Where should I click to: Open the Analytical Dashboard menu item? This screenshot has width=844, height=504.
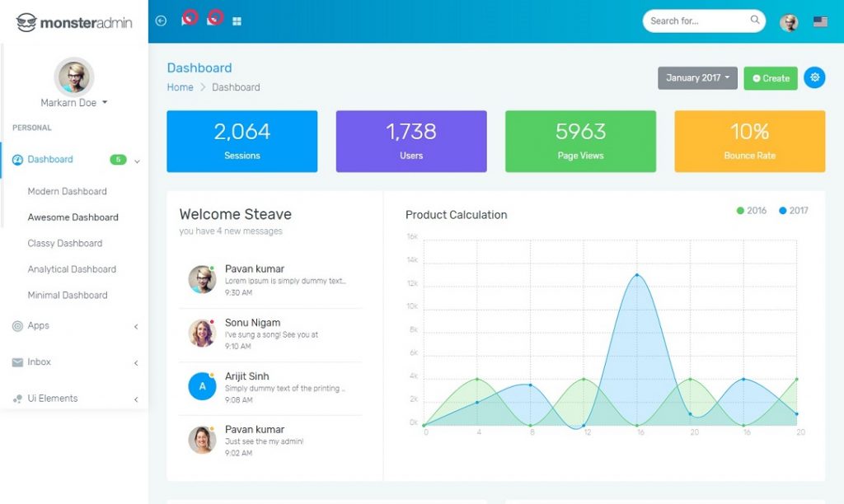tap(73, 269)
